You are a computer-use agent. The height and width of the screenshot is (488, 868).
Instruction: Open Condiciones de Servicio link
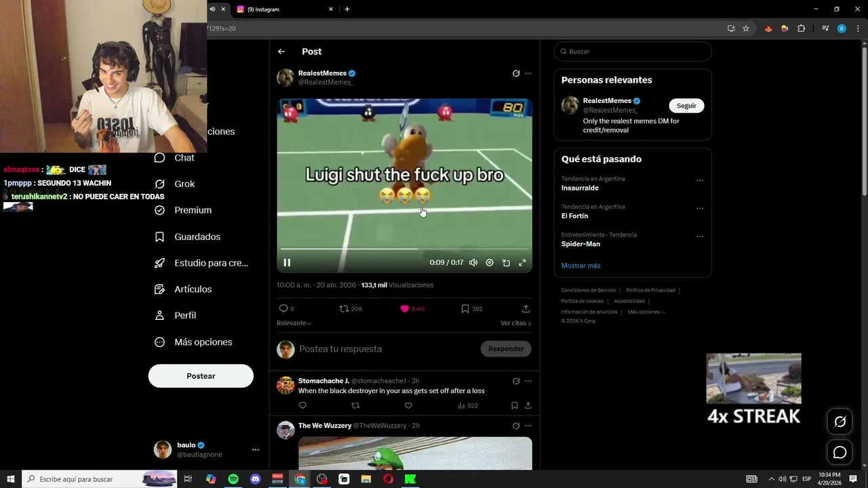pyautogui.click(x=589, y=290)
